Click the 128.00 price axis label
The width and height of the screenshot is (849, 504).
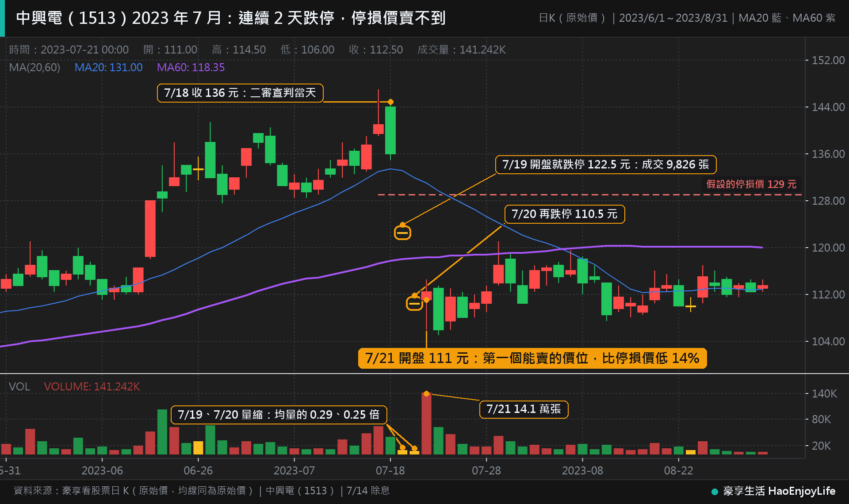[828, 201]
